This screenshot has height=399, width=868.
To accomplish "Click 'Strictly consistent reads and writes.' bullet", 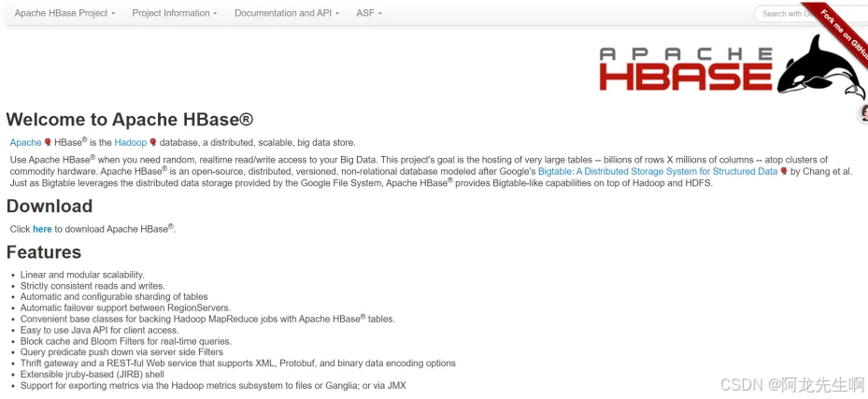I will pos(92,286).
